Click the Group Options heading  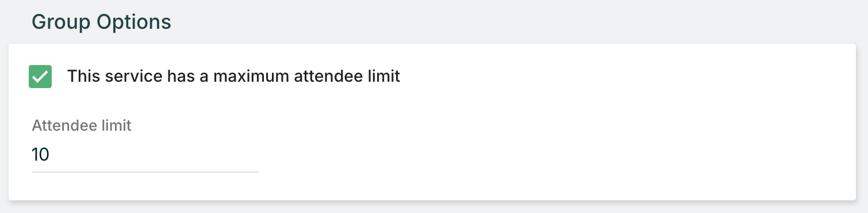101,22
